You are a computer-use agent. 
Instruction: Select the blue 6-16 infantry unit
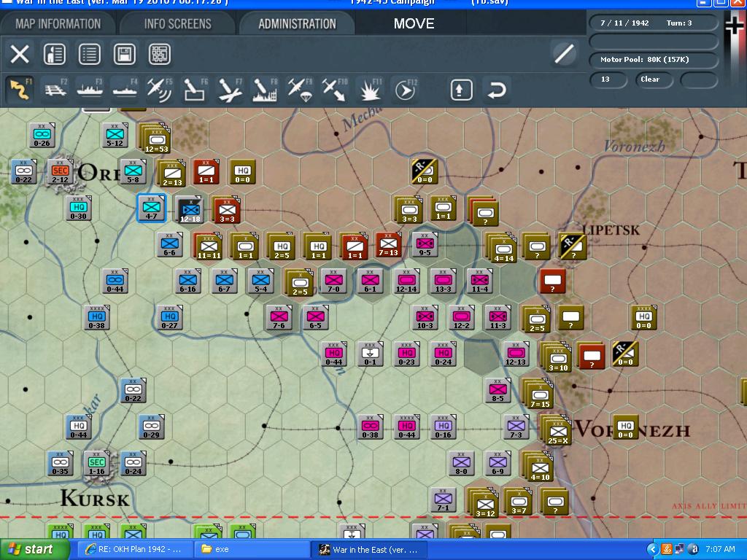click(x=187, y=281)
